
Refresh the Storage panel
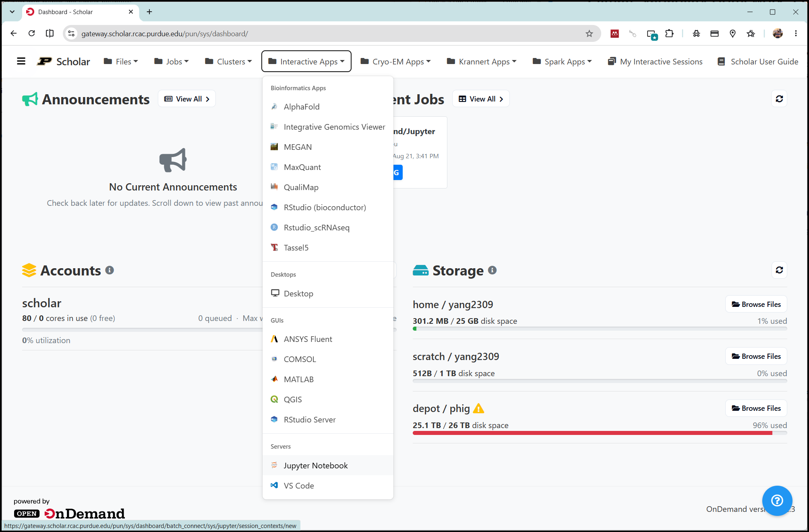point(779,270)
